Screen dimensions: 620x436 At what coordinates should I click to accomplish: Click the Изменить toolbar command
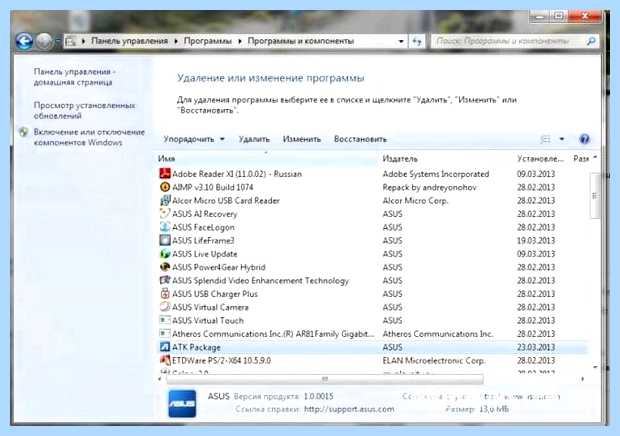pos(302,139)
